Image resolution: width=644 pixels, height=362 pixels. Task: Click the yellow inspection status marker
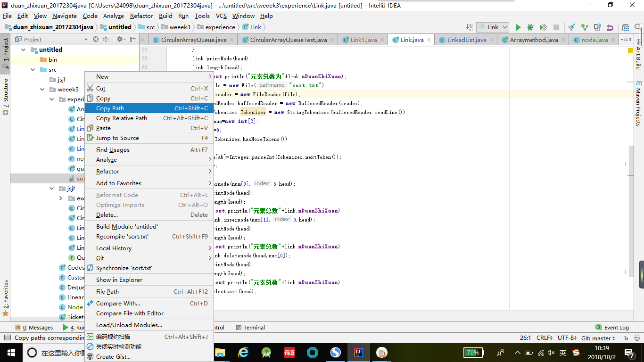630,50
